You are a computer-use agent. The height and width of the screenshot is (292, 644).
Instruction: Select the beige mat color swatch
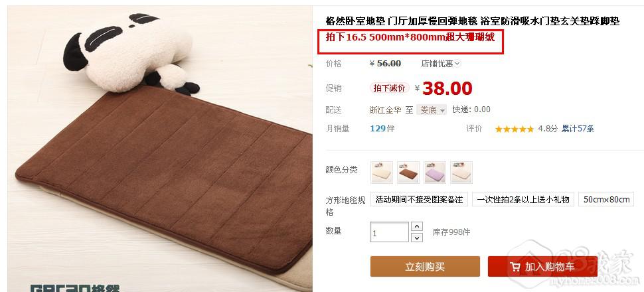[x=382, y=172]
